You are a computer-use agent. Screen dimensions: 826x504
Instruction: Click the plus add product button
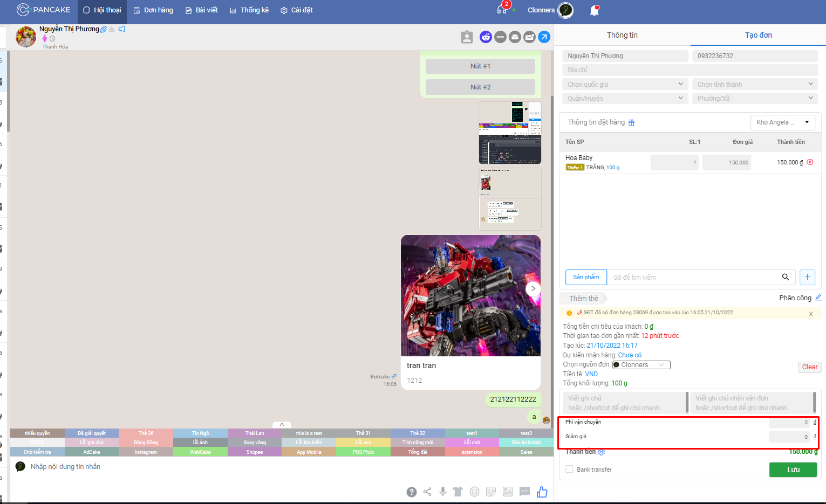click(807, 277)
